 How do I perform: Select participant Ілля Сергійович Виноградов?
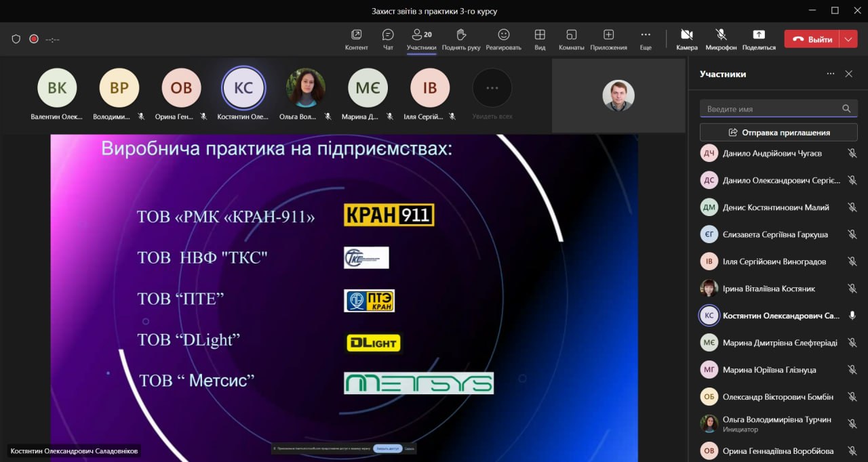778,261
